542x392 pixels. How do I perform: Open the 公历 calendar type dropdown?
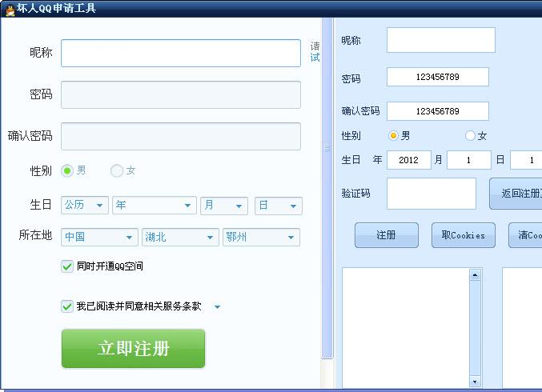click(84, 206)
